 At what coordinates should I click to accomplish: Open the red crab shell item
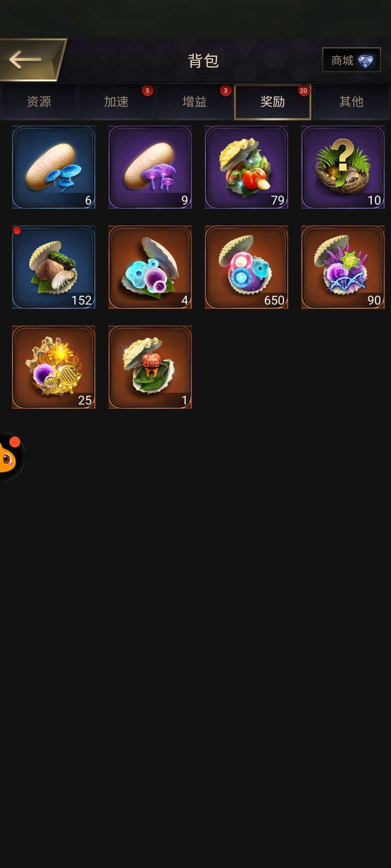pos(150,367)
